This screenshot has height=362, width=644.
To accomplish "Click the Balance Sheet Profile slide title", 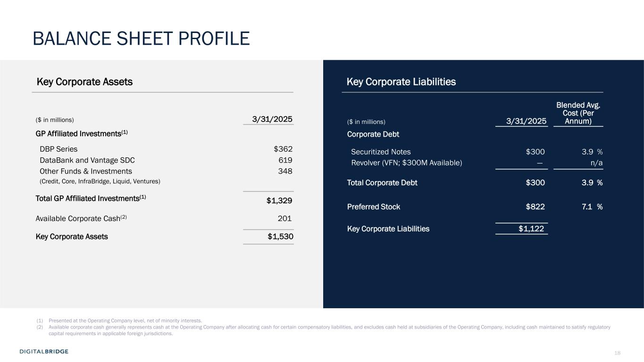I will [x=141, y=39].
